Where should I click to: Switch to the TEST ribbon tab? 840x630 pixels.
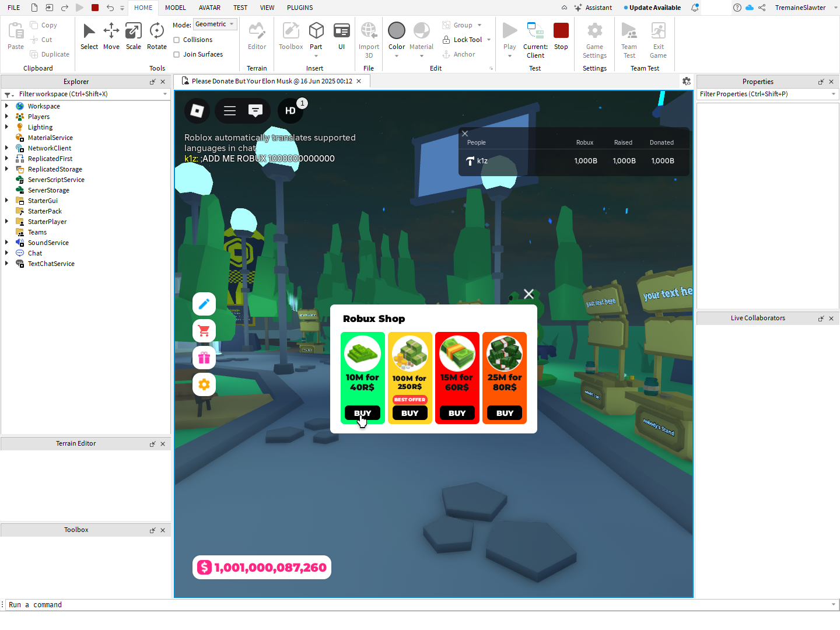coord(240,8)
